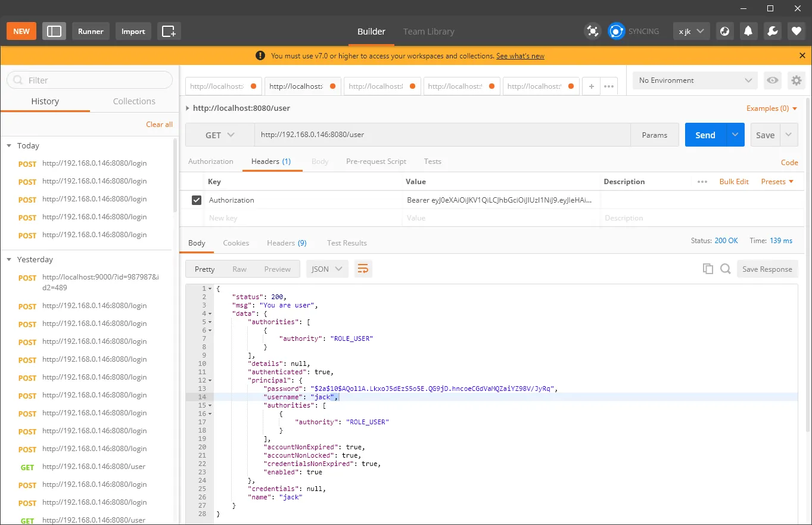The width and height of the screenshot is (812, 525).
Task: Switch to the Collections tab
Action: point(134,101)
